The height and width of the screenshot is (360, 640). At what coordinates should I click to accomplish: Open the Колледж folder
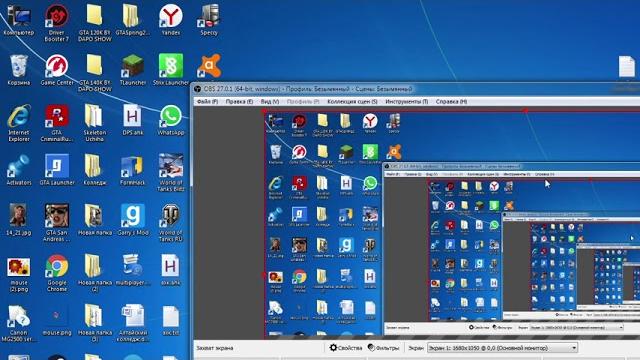pos(94,170)
